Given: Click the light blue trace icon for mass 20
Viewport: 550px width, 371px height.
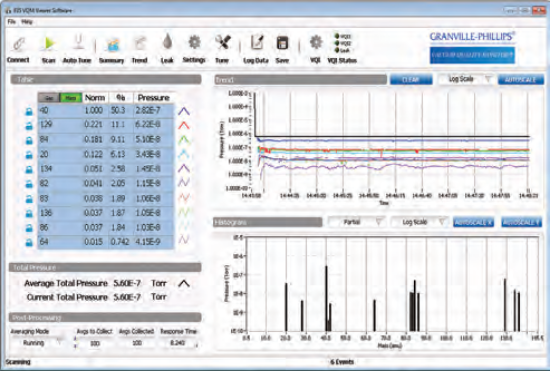Looking at the screenshot, I should pos(184,154).
